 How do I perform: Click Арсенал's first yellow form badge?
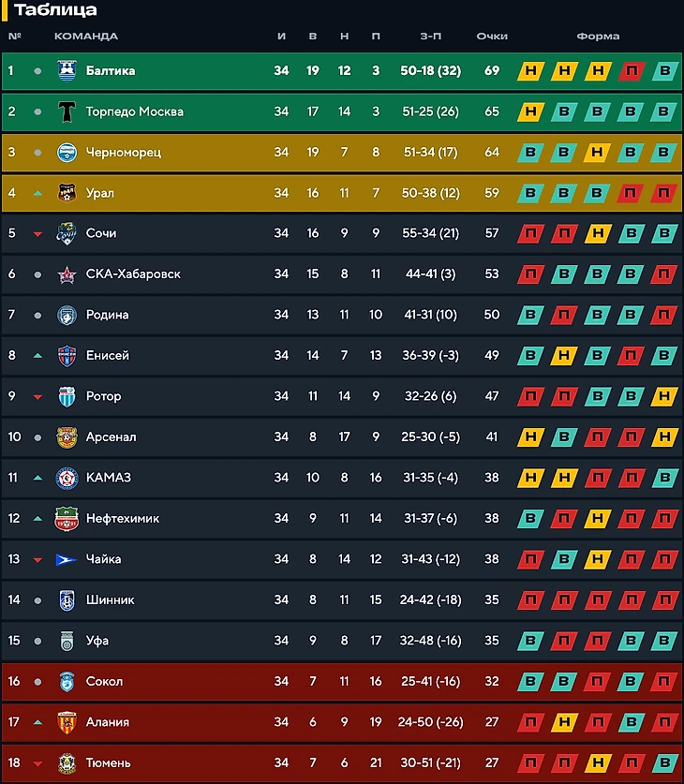[x=531, y=437]
